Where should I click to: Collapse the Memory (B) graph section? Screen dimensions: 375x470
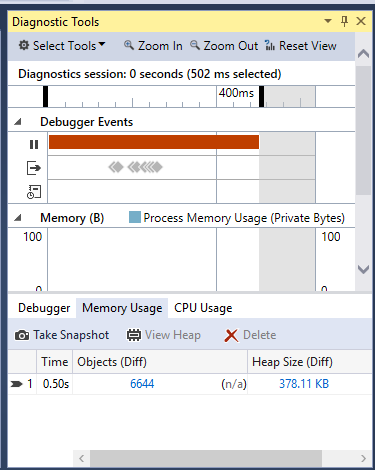(x=18, y=218)
